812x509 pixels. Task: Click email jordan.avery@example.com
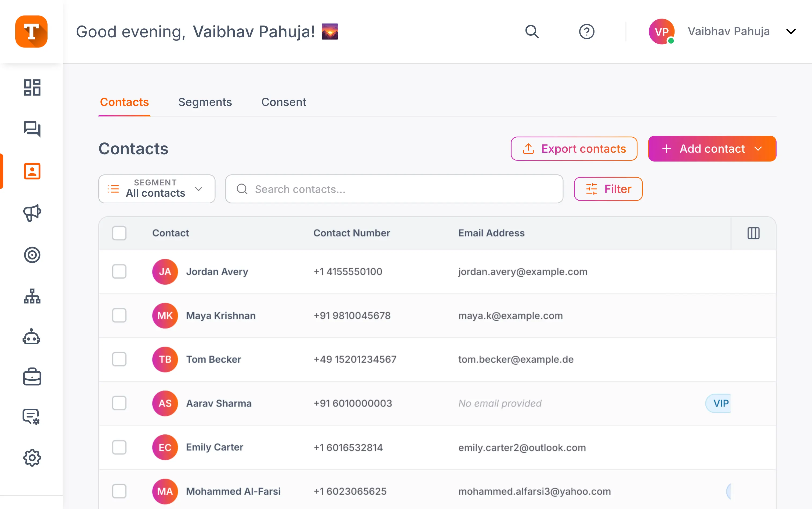523,272
